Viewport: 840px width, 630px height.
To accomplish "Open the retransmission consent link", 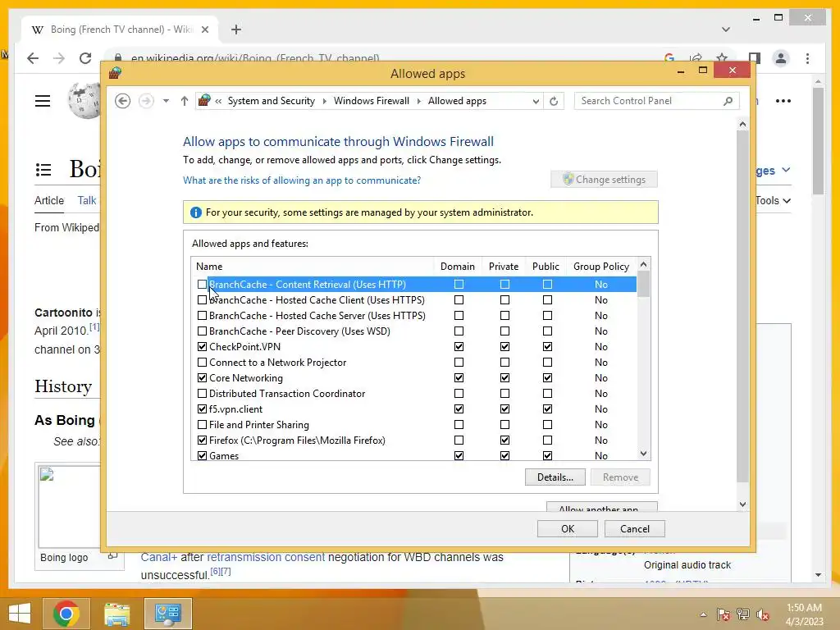I will tap(266, 557).
